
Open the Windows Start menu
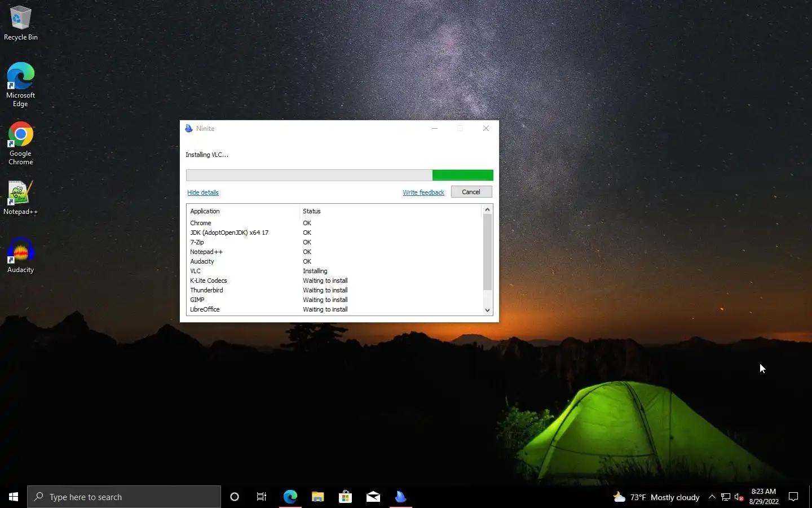[x=14, y=497]
